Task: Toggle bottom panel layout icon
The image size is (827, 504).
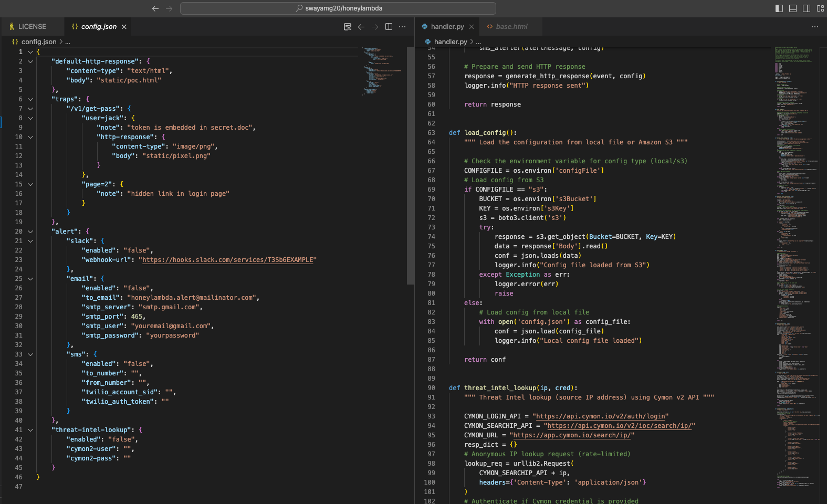Action: tap(793, 8)
